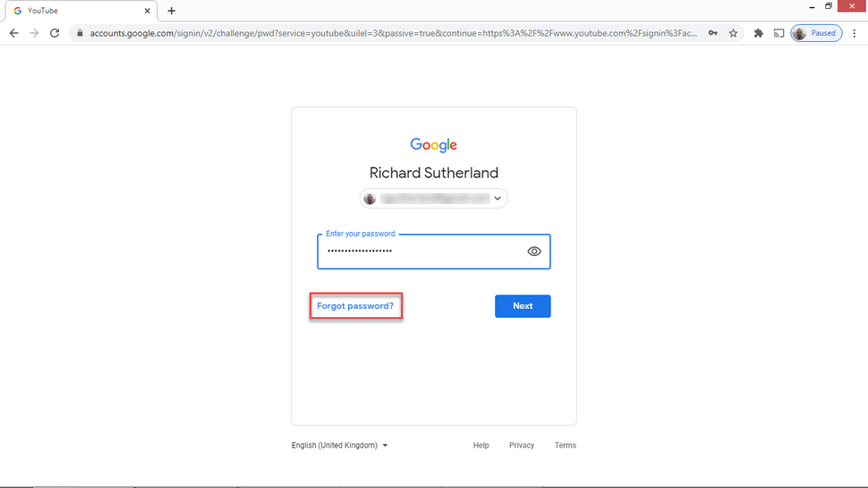Click the Paused profile button
Image resolution: width=868 pixels, height=488 pixels.
coord(815,33)
